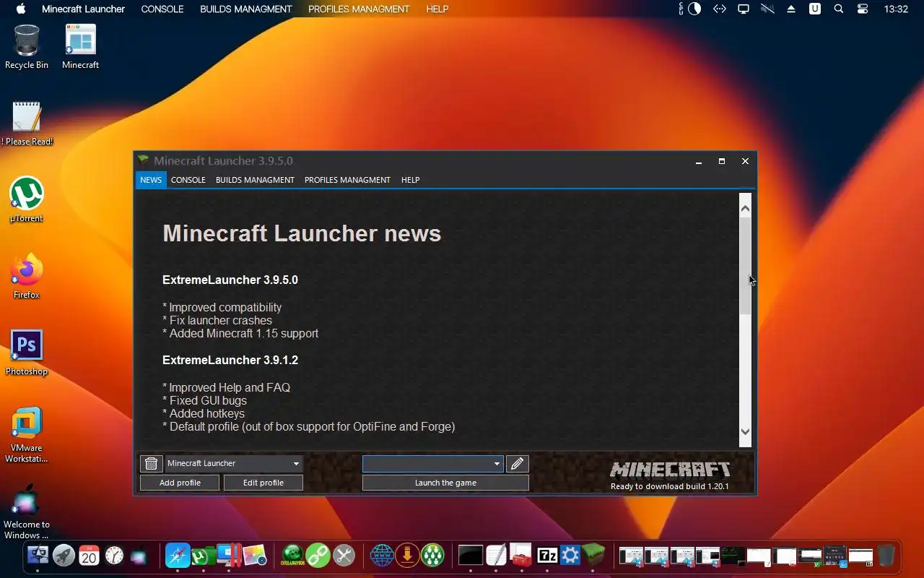Click the '* Fixed GUI bugs' line

coord(204,400)
